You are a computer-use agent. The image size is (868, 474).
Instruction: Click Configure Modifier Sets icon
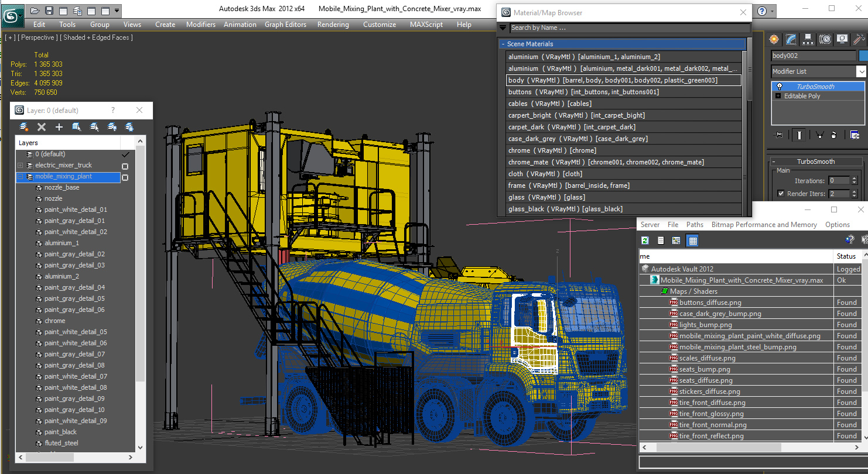click(855, 135)
